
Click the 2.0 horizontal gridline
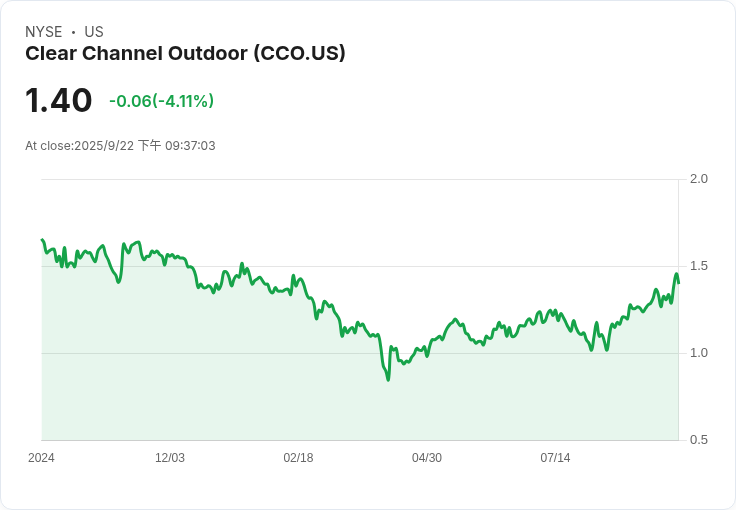tap(360, 179)
